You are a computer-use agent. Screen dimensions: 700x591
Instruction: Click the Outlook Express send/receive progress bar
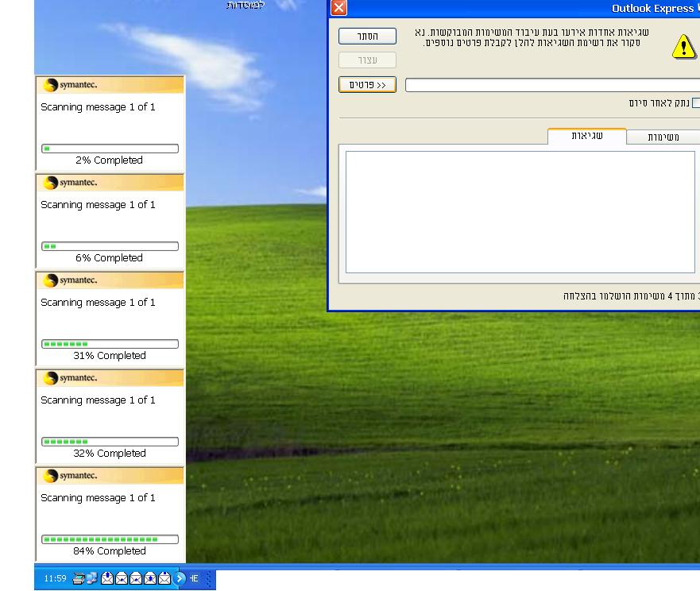(552, 85)
